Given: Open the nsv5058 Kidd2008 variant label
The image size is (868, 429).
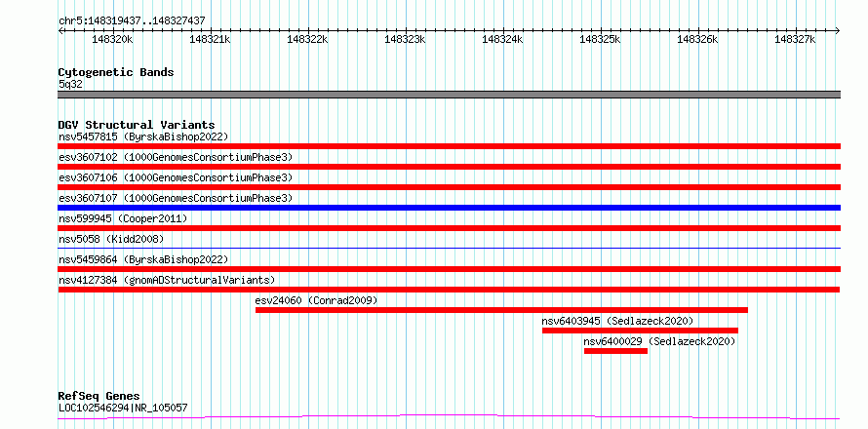Looking at the screenshot, I should pyautogui.click(x=111, y=239).
